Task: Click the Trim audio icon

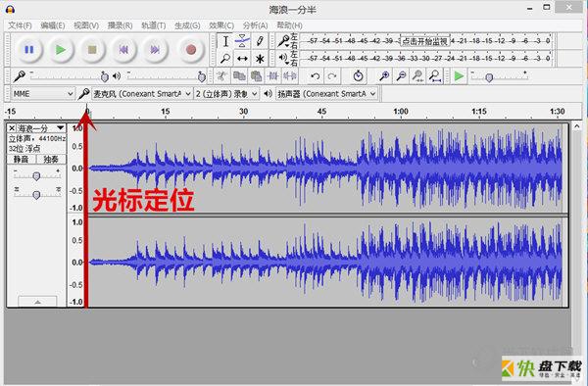Action: click(272, 76)
